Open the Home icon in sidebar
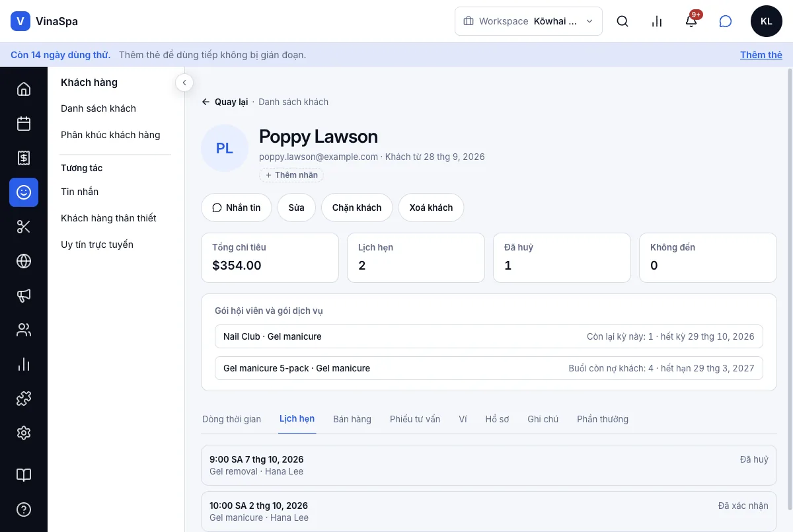This screenshot has height=532, width=793. [24, 89]
